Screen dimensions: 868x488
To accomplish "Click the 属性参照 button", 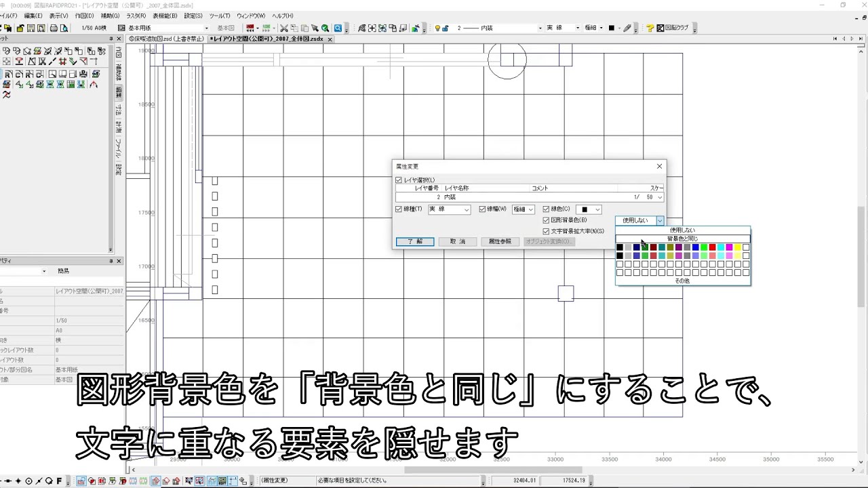I will pos(500,241).
